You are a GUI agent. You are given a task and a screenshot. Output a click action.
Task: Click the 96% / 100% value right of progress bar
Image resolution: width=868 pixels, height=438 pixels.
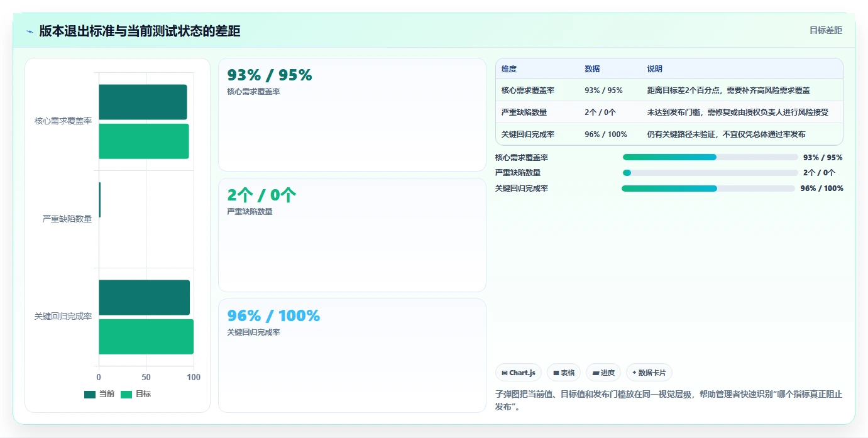822,189
